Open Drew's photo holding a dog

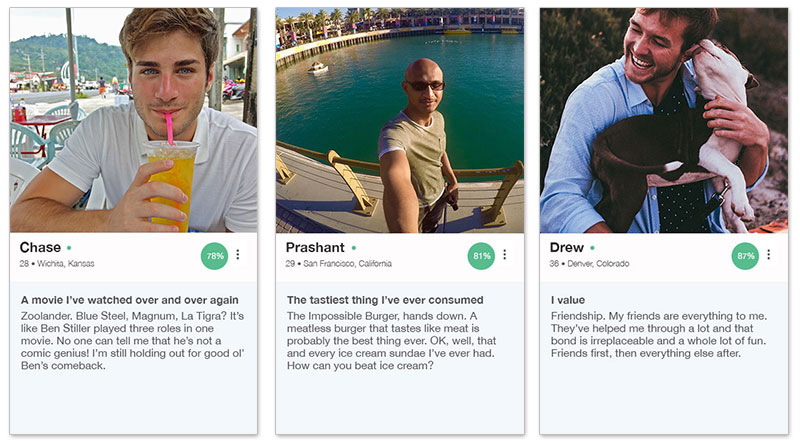(x=664, y=120)
